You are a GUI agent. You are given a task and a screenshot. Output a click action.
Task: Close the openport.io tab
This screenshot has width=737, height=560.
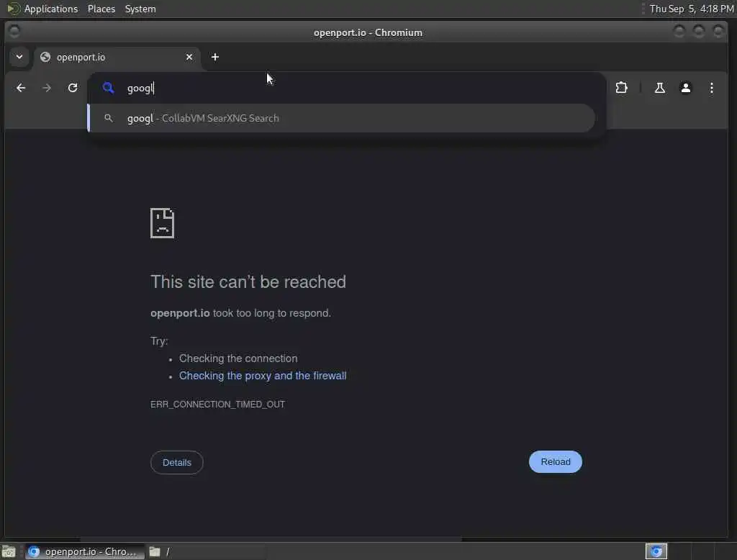coord(189,57)
